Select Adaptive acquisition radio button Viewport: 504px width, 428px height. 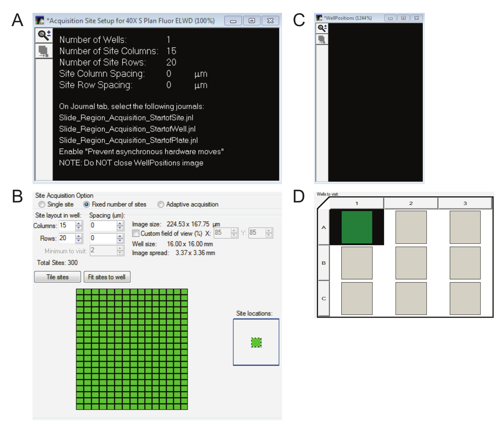point(161,204)
